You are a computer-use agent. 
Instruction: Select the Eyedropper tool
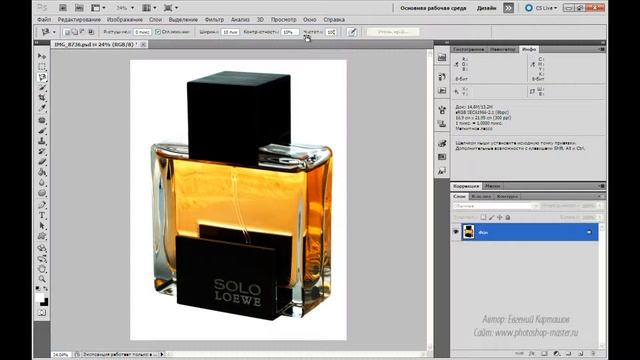pos(42,109)
